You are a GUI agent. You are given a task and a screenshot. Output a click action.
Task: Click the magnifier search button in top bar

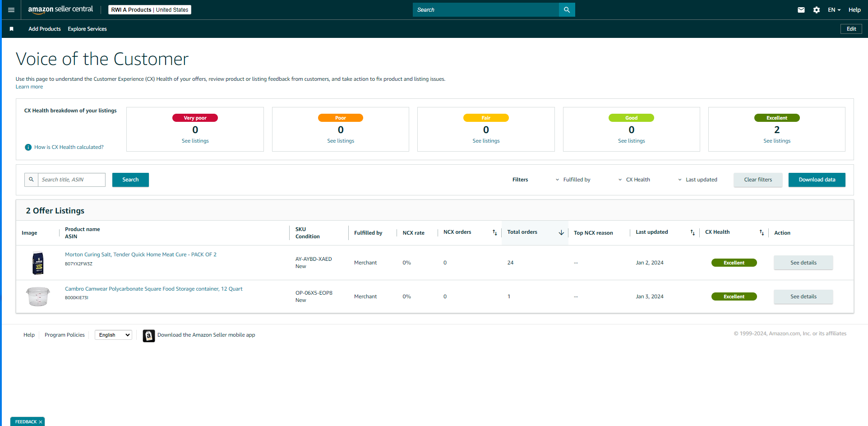point(567,10)
